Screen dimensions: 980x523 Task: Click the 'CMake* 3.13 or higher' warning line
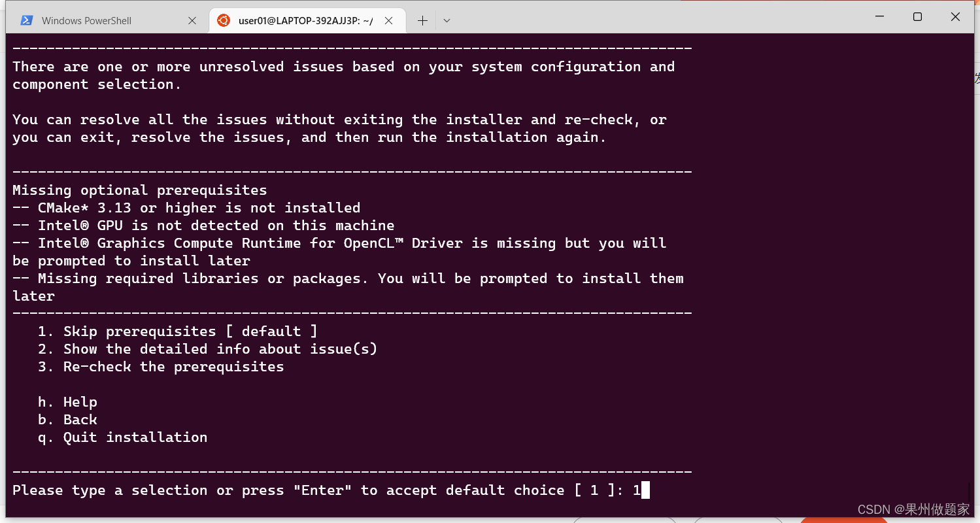186,207
